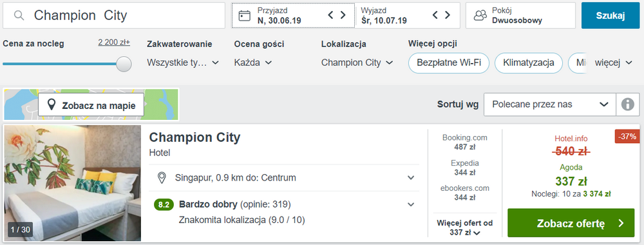Click Noclegi: 10 za 3 374 zł

point(571,193)
